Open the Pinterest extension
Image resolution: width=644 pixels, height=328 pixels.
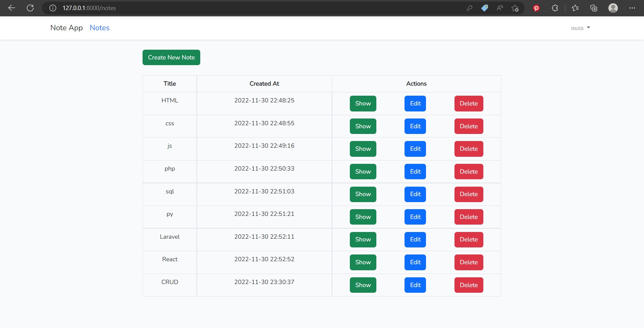pos(536,8)
